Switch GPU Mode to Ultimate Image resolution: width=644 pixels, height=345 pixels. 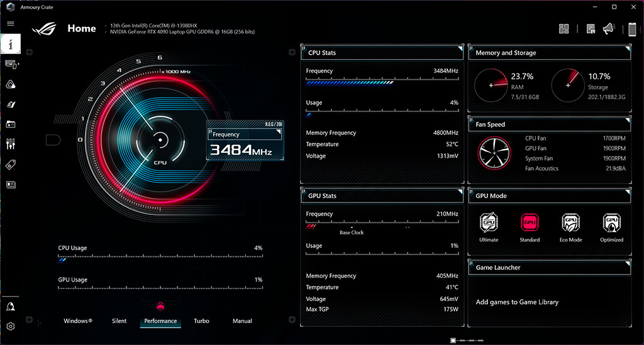point(489,227)
